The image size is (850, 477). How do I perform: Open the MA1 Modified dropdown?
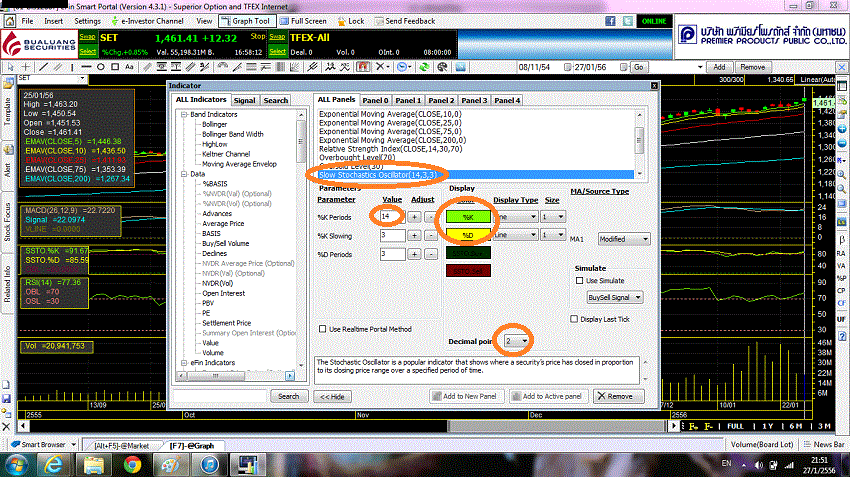[624, 239]
